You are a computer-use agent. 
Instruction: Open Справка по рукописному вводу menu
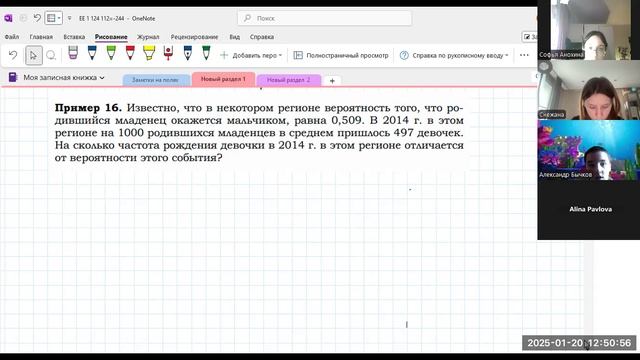pyautogui.click(x=454, y=55)
